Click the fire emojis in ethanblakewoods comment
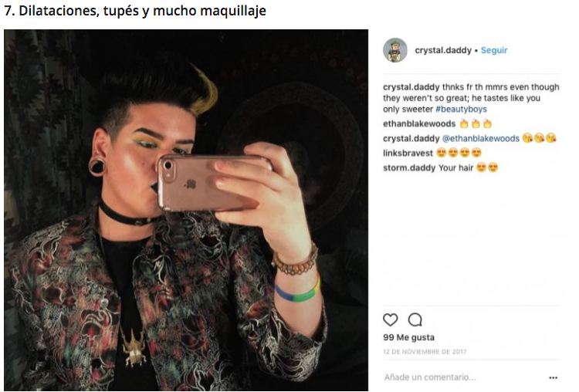 click(476, 123)
